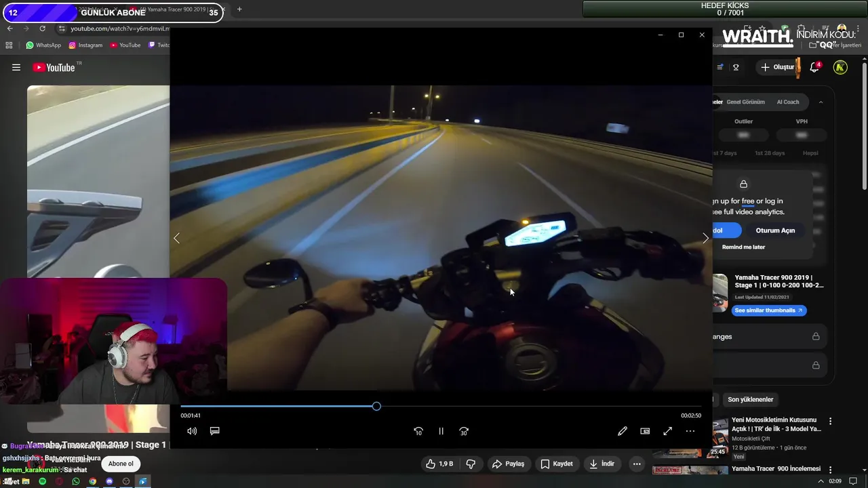Reload the YouTube page

pyautogui.click(x=42, y=28)
